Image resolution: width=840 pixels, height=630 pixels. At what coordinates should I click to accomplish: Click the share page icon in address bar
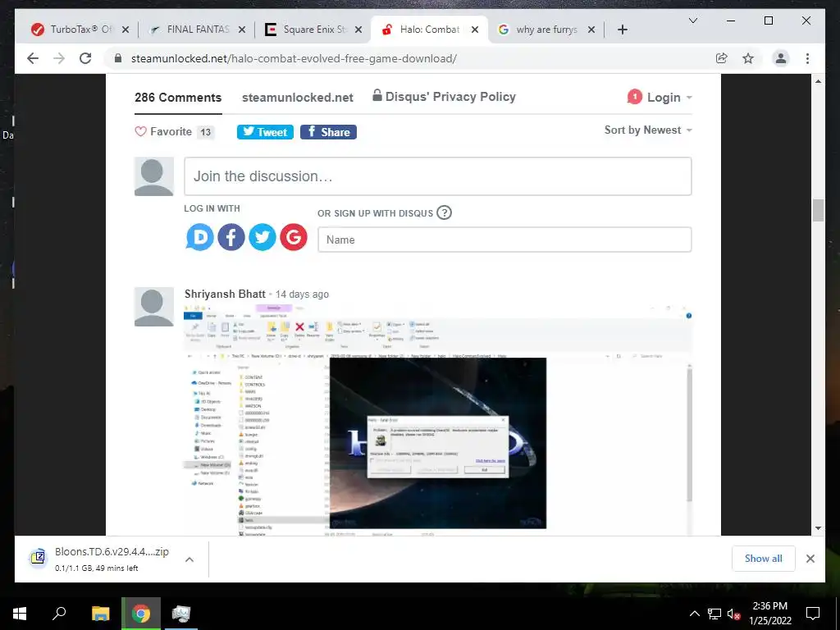point(722,58)
